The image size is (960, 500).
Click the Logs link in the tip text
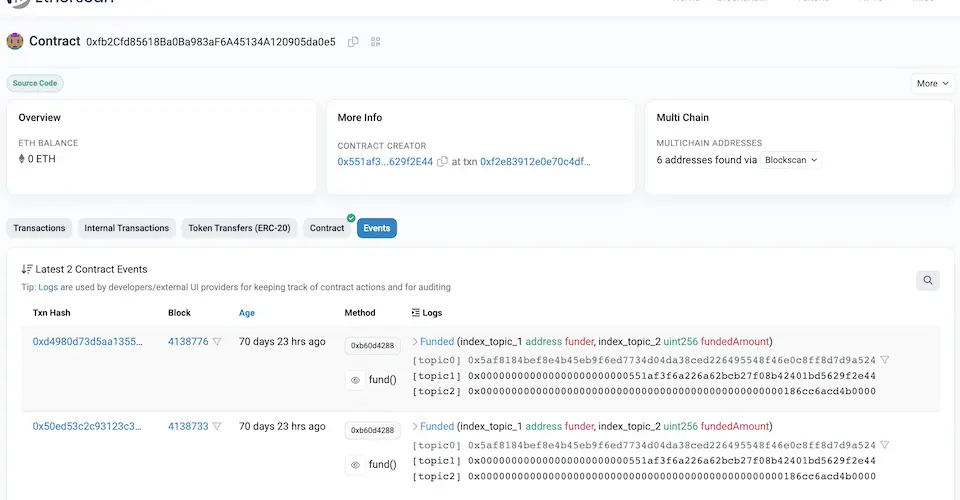click(x=48, y=287)
